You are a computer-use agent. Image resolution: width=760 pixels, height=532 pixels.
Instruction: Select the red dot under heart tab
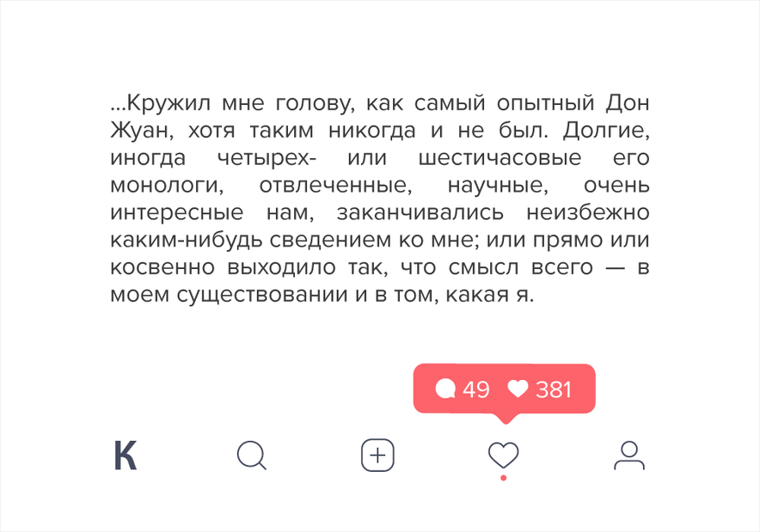pos(504,478)
